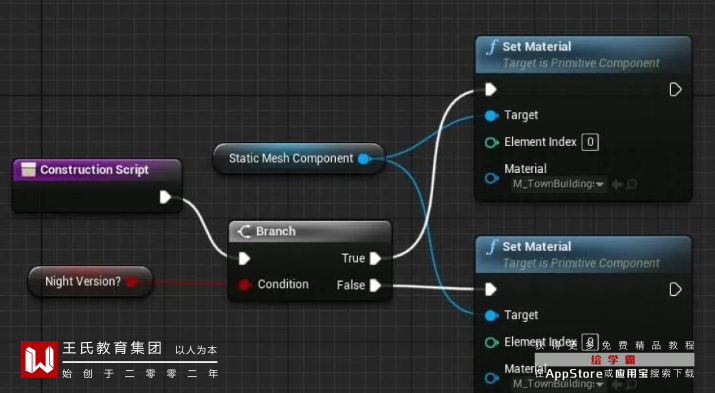Use selected asset arrow in upper Set Material

point(617,185)
